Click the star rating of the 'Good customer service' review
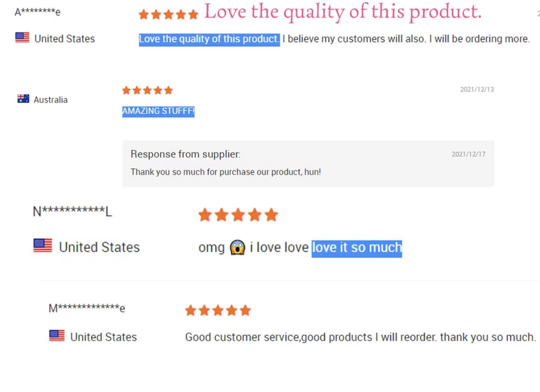540x392 pixels. coord(218,310)
